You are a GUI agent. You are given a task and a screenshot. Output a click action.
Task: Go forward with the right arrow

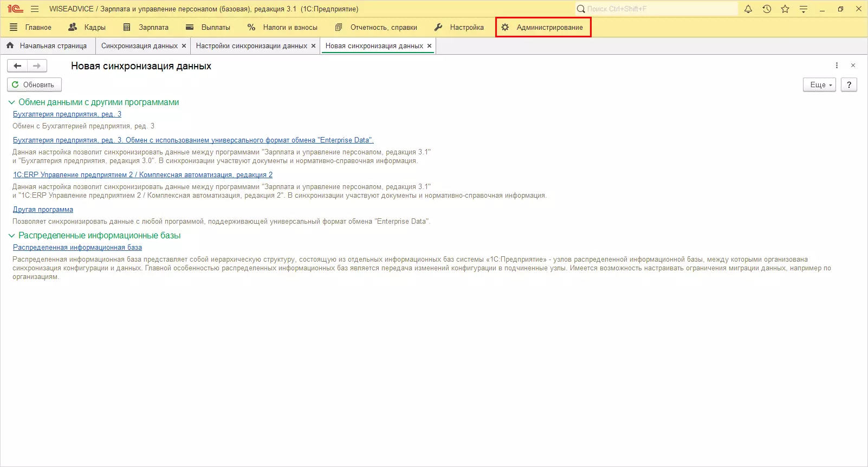(x=37, y=66)
